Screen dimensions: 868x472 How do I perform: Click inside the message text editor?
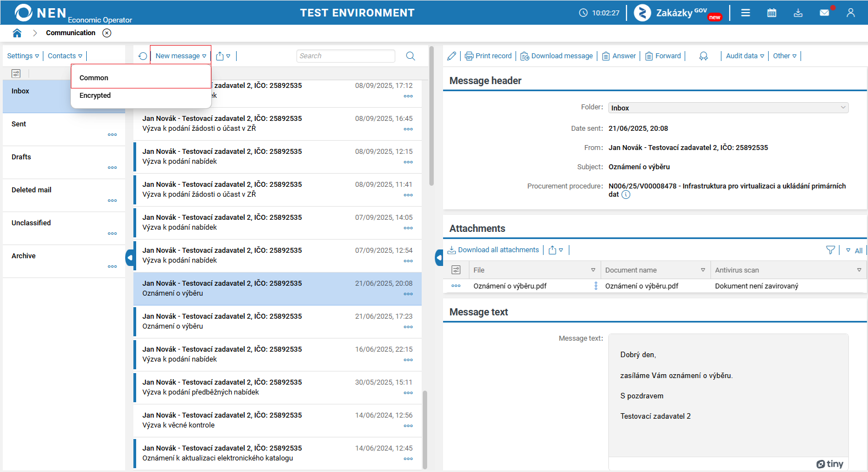pyautogui.click(x=728, y=395)
